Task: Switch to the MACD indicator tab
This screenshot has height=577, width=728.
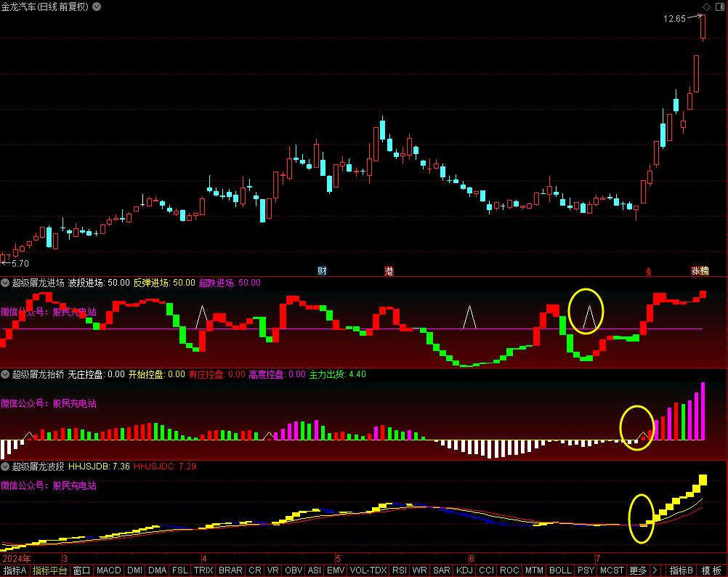Action: (x=109, y=570)
